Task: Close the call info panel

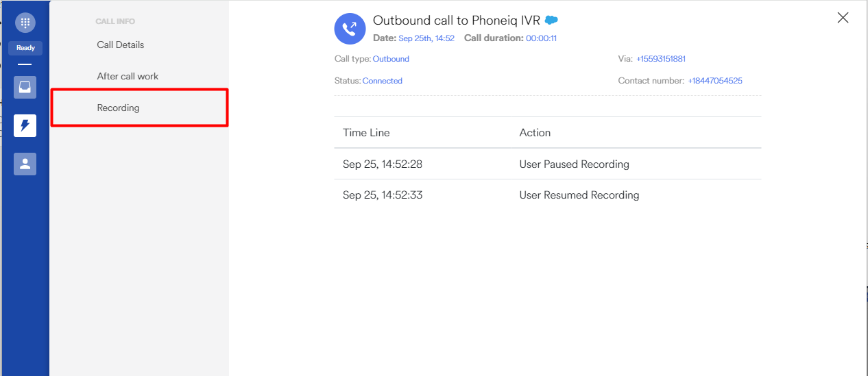Action: tap(843, 18)
